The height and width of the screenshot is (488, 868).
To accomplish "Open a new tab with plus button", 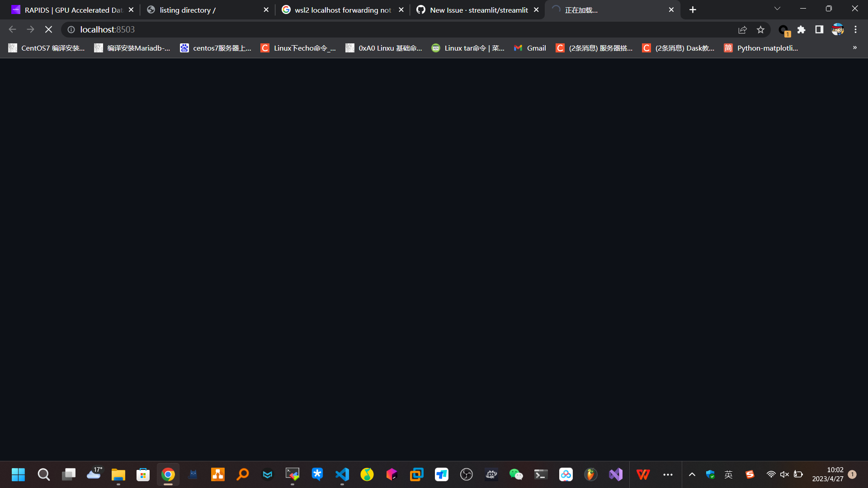I will pos(693,9).
